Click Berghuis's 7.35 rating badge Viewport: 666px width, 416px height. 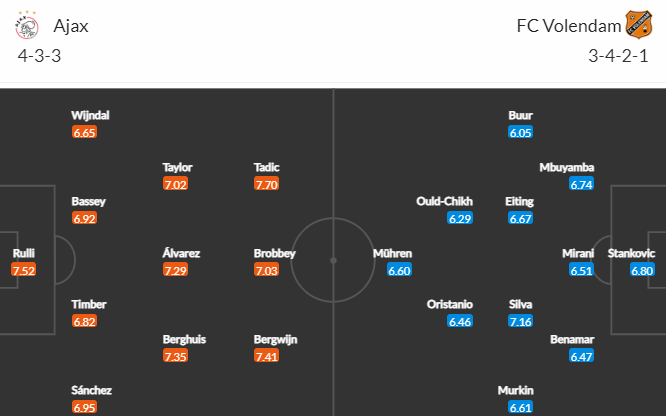point(175,356)
